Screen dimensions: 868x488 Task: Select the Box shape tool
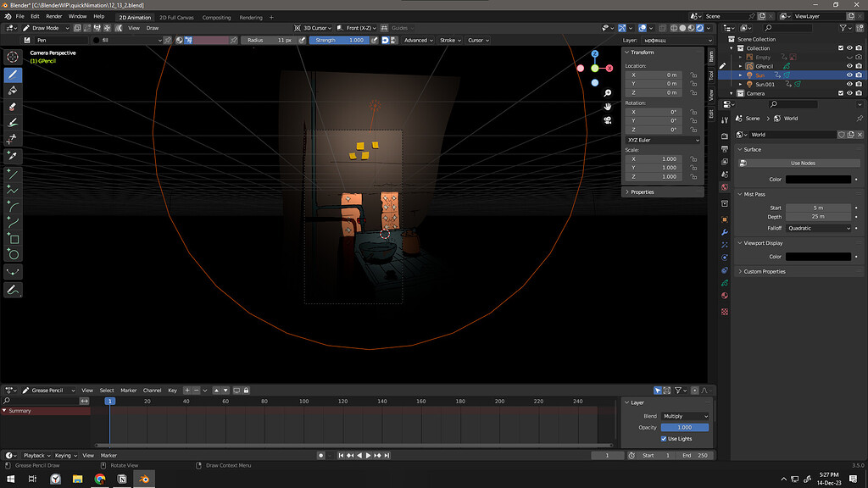[13, 239]
